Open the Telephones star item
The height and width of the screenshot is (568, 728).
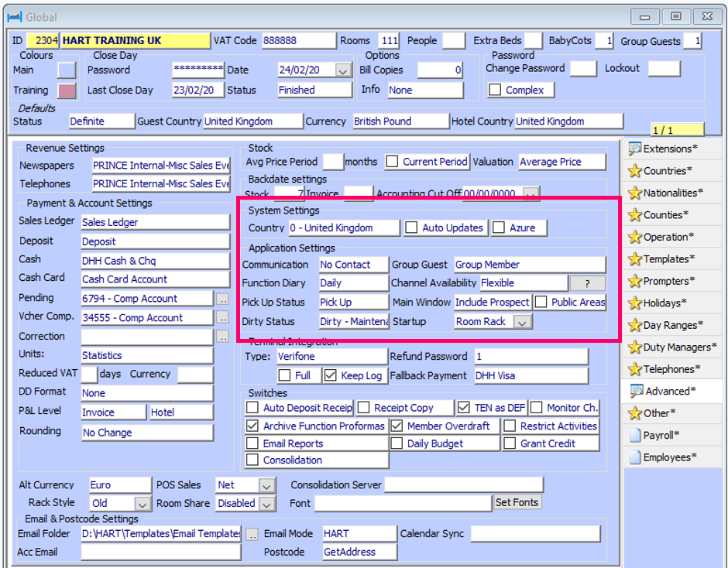click(671, 369)
